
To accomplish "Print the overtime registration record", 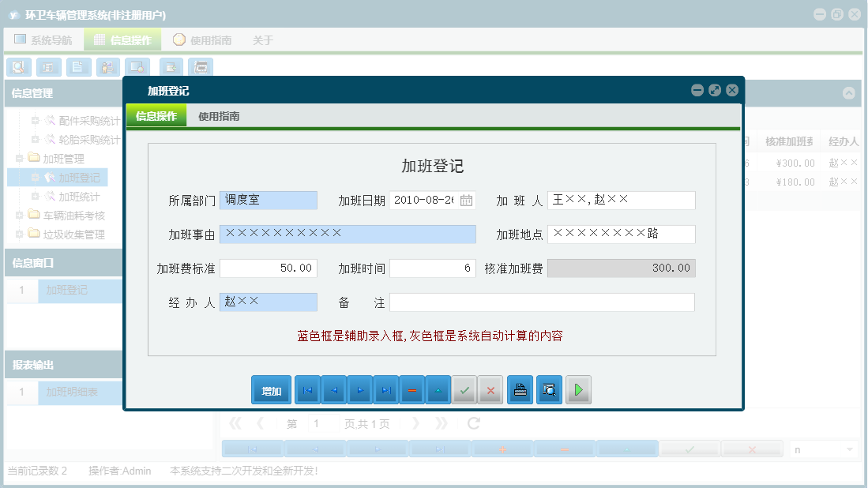I will (520, 389).
